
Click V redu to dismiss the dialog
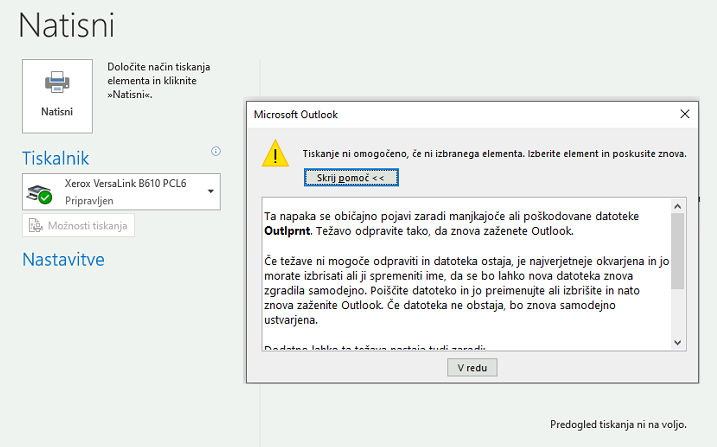click(472, 367)
